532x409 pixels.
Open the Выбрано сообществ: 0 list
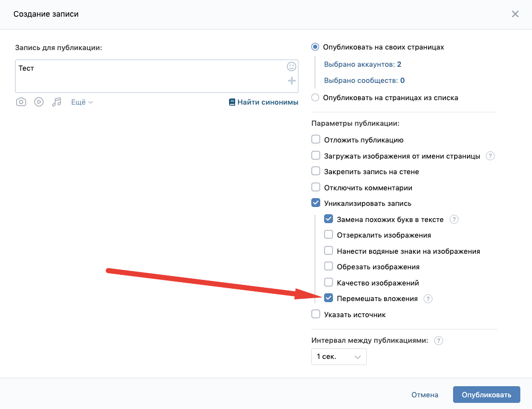(364, 81)
